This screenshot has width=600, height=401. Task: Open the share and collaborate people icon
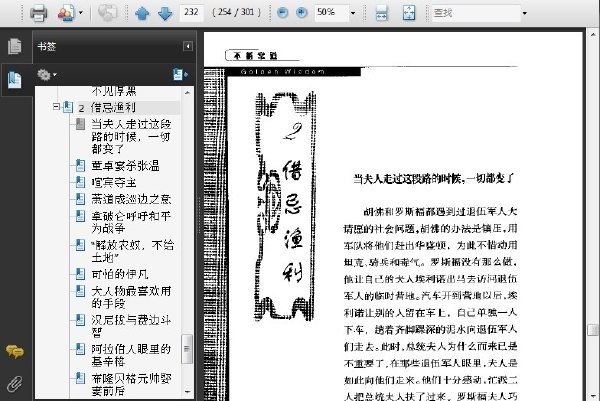pyautogui.click(x=66, y=13)
